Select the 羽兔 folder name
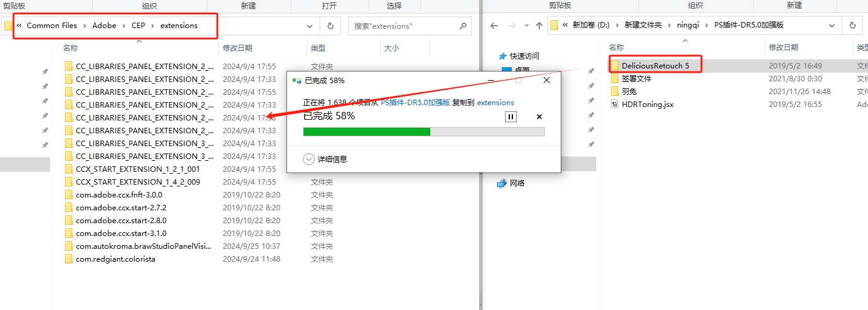868x310 pixels. tap(629, 91)
